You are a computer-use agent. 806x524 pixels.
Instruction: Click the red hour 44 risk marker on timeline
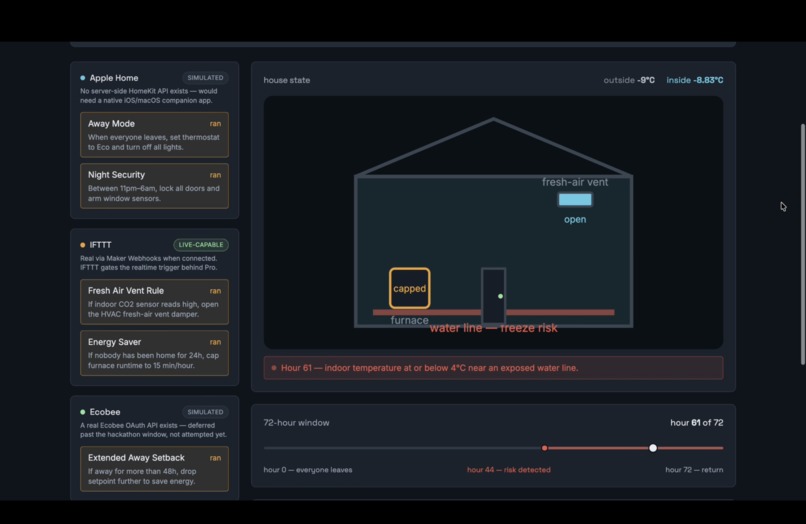pos(544,448)
